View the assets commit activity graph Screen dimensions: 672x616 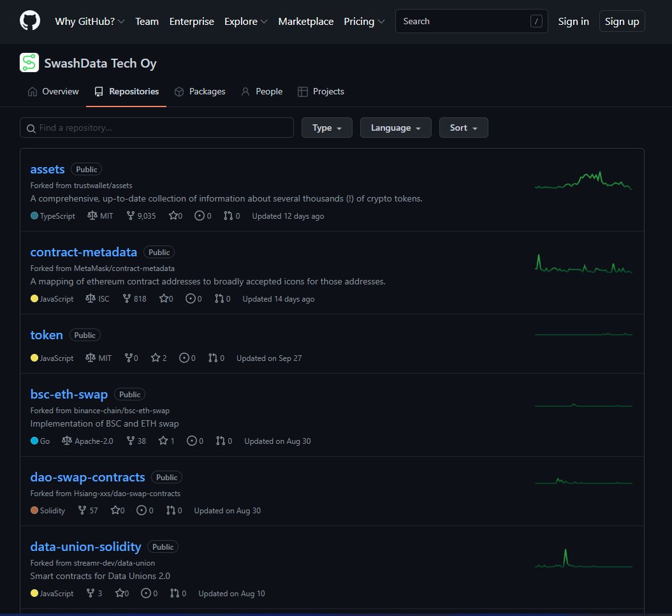(583, 180)
